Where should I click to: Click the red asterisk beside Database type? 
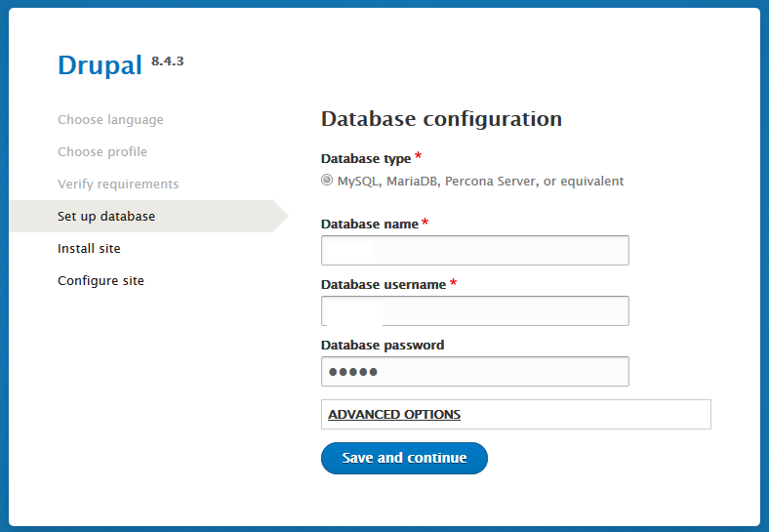tap(419, 156)
